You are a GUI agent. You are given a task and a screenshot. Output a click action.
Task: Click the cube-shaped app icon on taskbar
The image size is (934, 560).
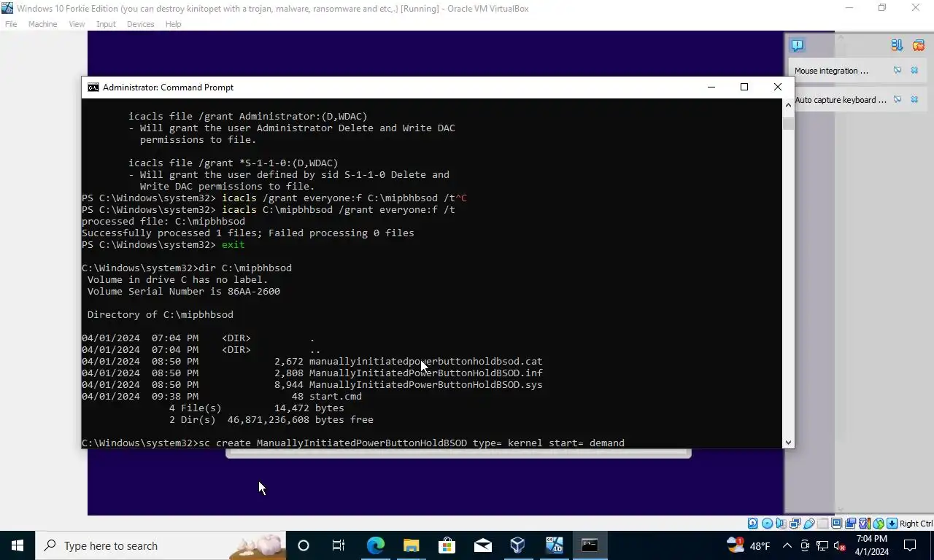coord(518,545)
